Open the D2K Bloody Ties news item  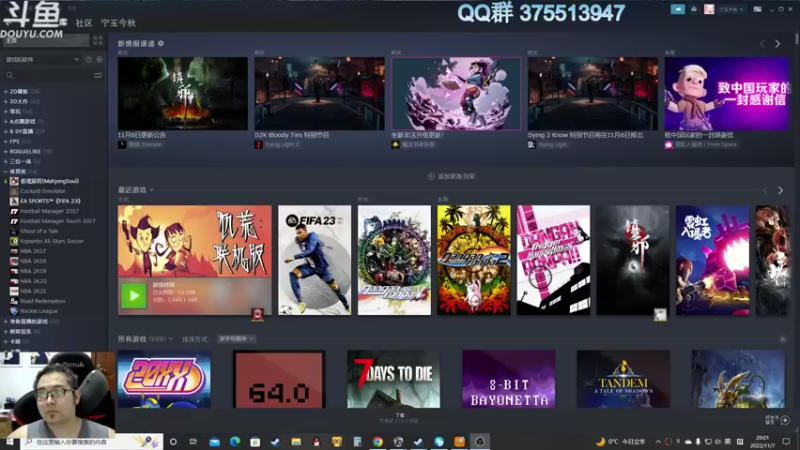coord(319,93)
